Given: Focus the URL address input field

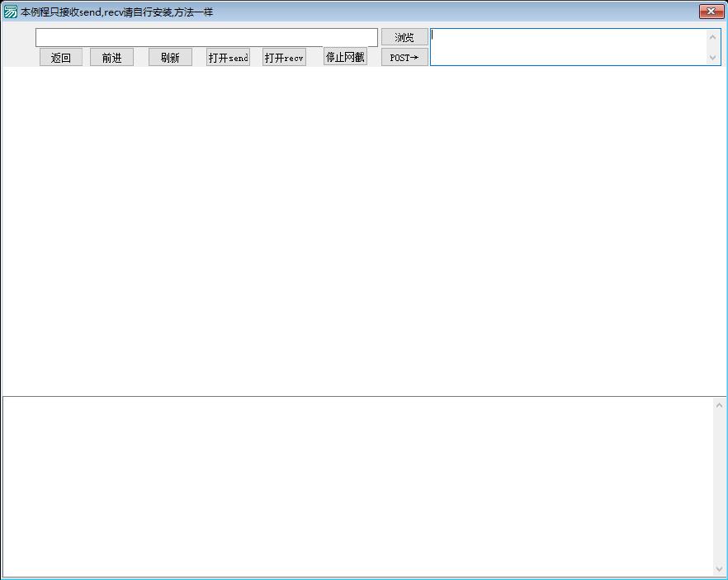Looking at the screenshot, I should click(x=206, y=38).
